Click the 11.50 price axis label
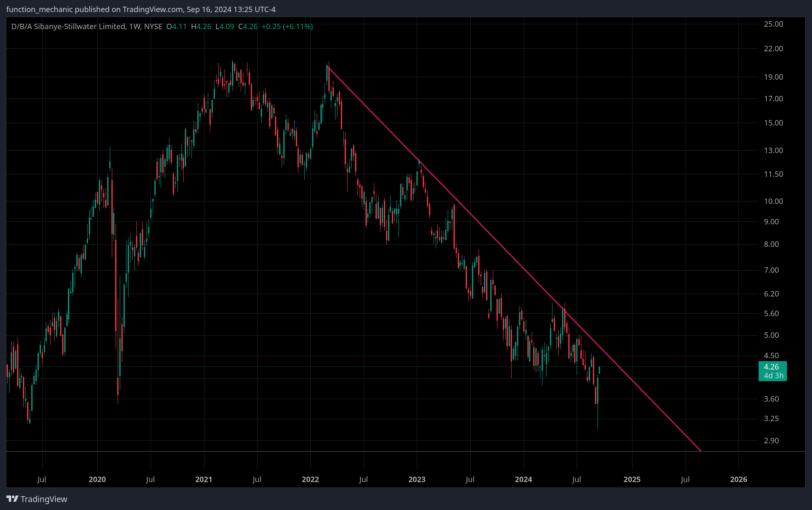The image size is (812, 510). [773, 174]
